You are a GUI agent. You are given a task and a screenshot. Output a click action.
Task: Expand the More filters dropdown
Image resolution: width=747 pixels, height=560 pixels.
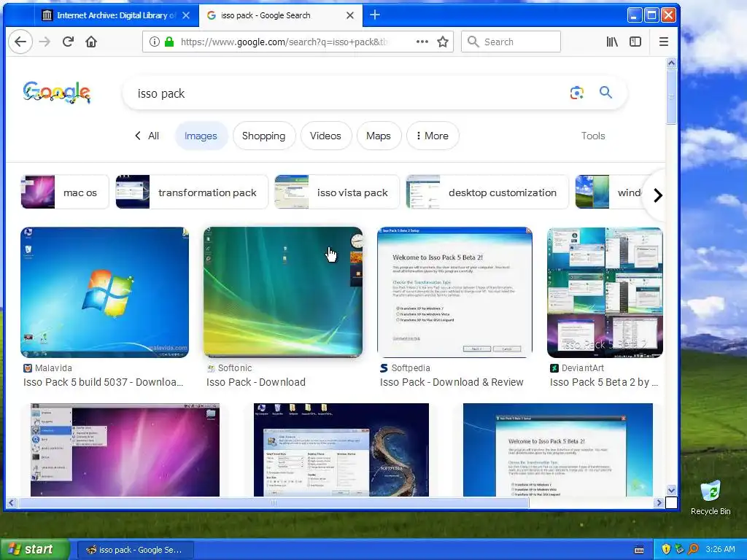pos(433,136)
